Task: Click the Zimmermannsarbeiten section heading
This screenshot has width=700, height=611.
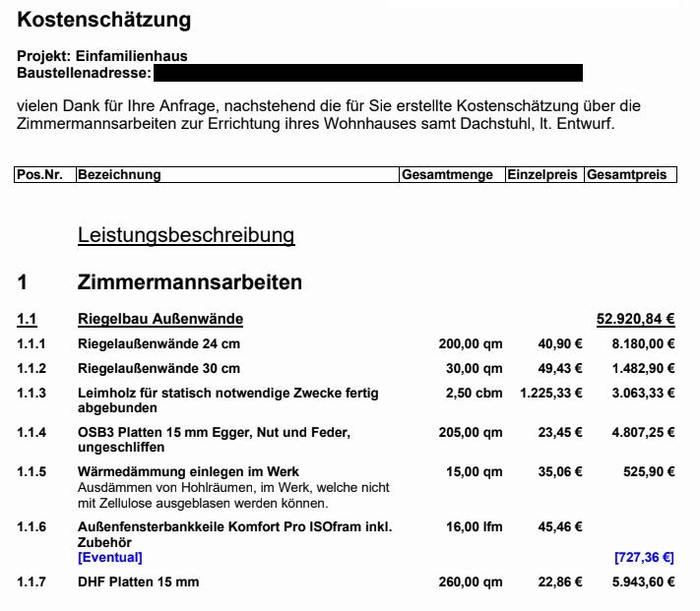Action: click(190, 282)
